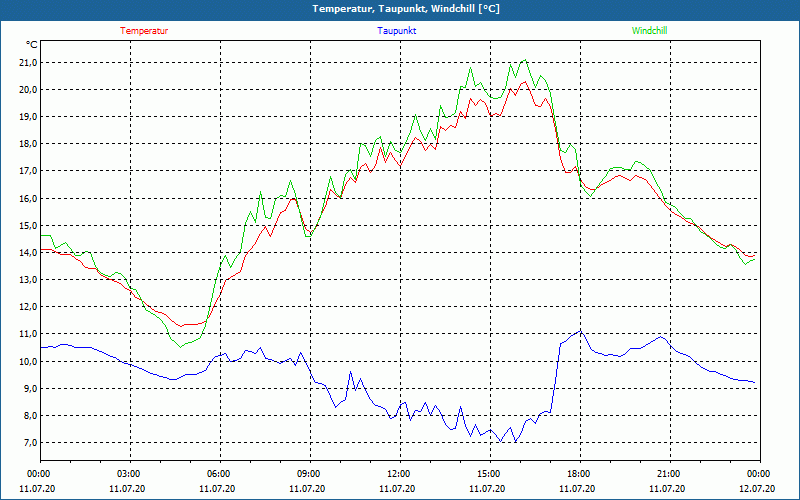Select the 18:00 time axis label
800x500 pixels.
579,474
